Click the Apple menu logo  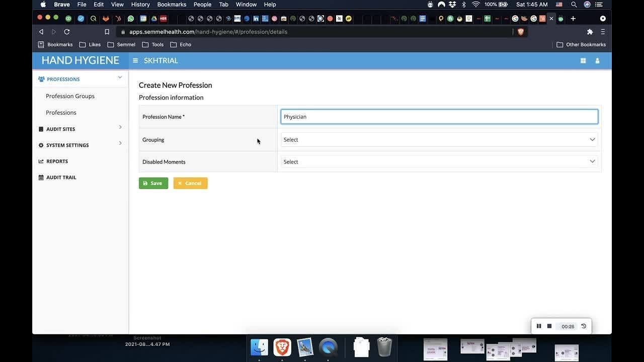click(x=43, y=5)
